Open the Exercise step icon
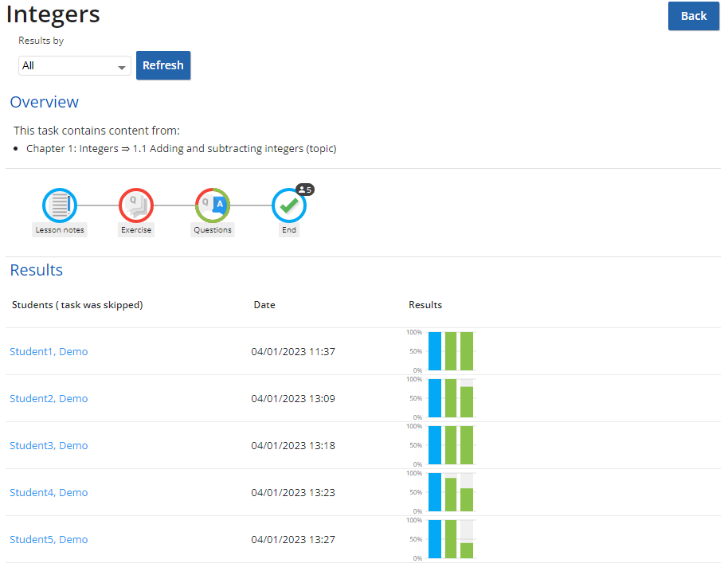This screenshot has width=728, height=571. tap(136, 205)
